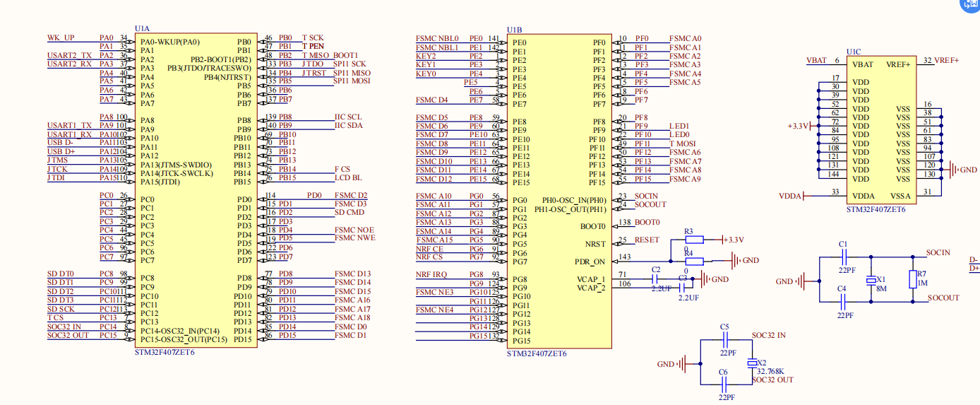Click the USB D+ net label
The height and width of the screenshot is (405, 980).
(61, 151)
